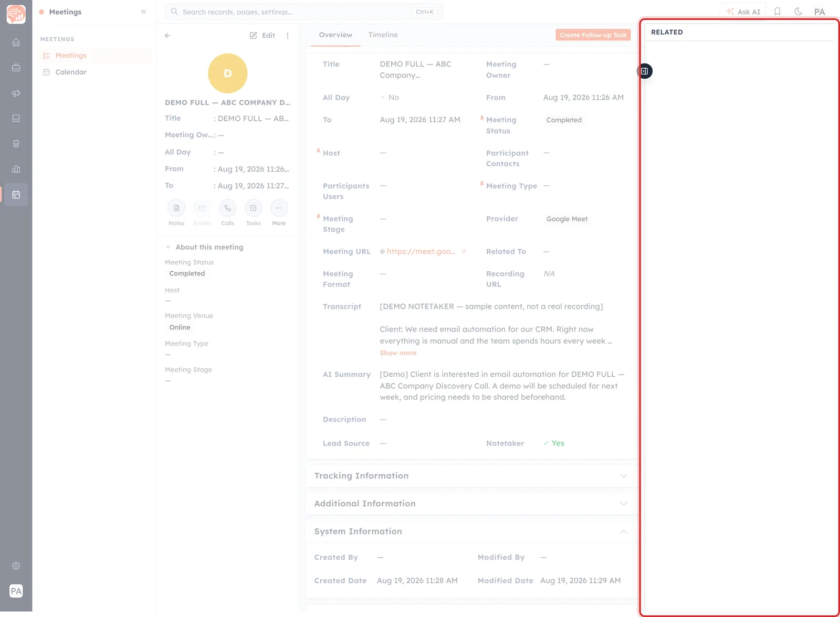
Task: Toggle dark mode moon icon
Action: point(799,12)
